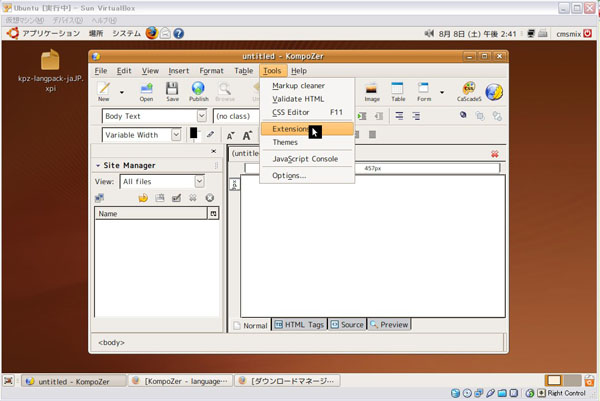Click the column picker icon beside Name
The height and width of the screenshot is (401, 600).
click(x=213, y=214)
